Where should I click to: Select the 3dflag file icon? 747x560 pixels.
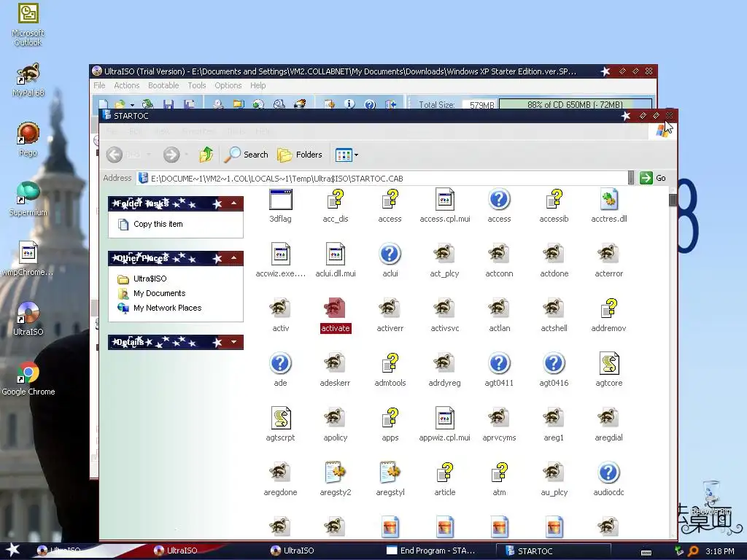coord(280,200)
